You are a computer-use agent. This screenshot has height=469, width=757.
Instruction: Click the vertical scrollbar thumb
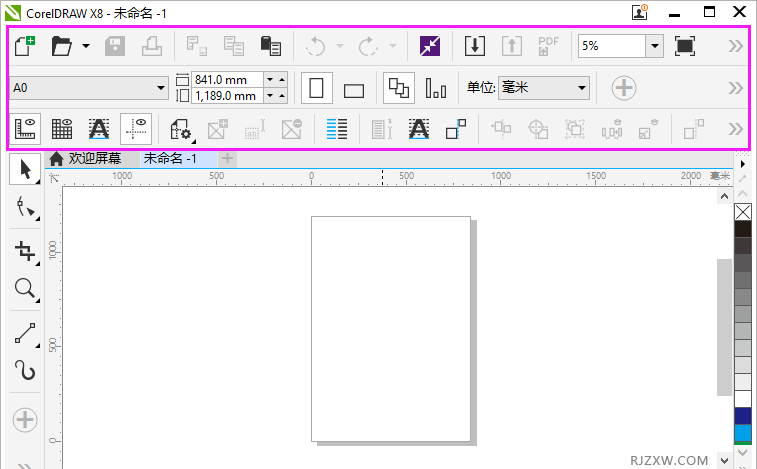coord(724,327)
